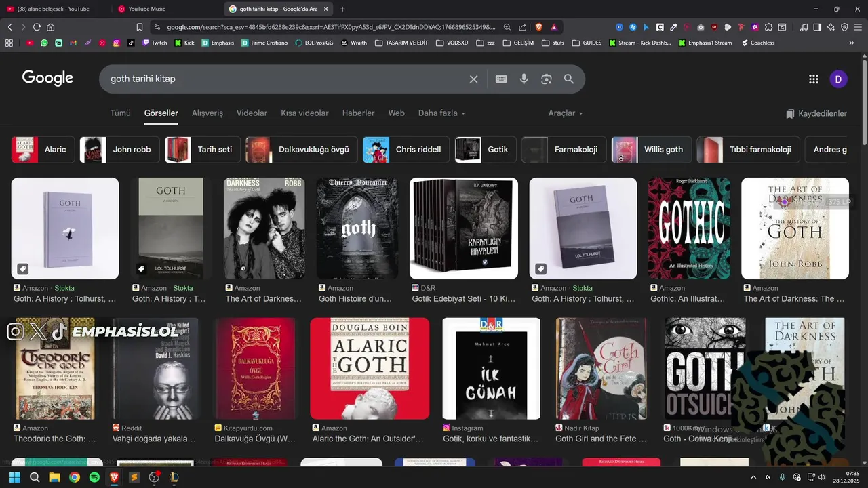
Task: Open the Google account avatar D
Action: pos(838,79)
